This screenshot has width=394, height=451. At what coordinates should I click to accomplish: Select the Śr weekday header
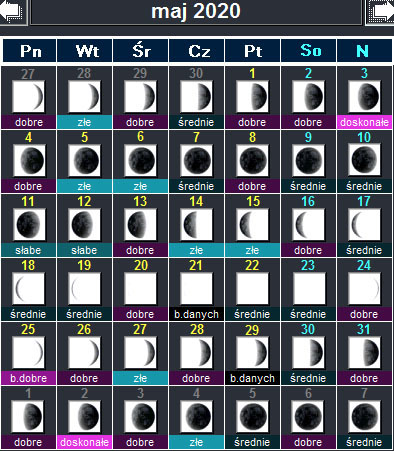pyautogui.click(x=141, y=51)
